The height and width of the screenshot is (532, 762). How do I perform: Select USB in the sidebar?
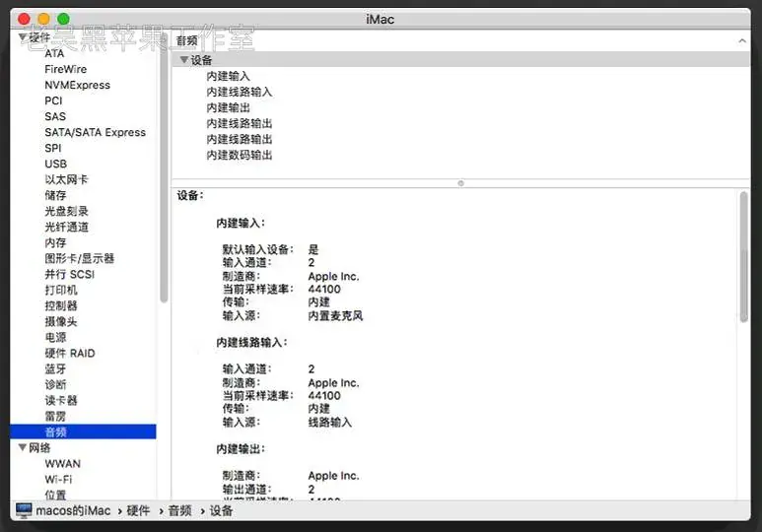point(56,164)
